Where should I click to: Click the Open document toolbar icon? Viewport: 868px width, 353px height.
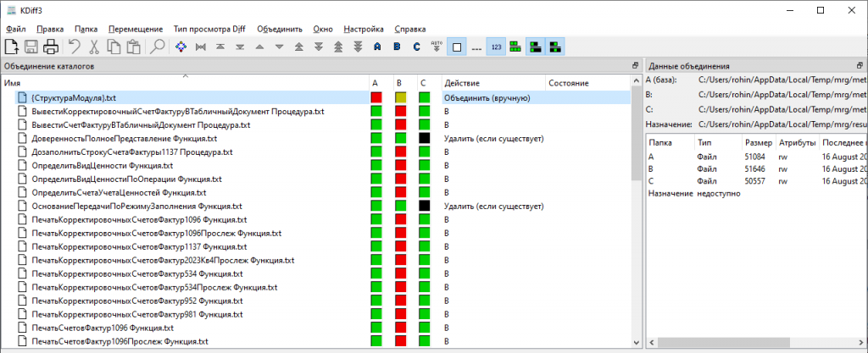(x=12, y=47)
